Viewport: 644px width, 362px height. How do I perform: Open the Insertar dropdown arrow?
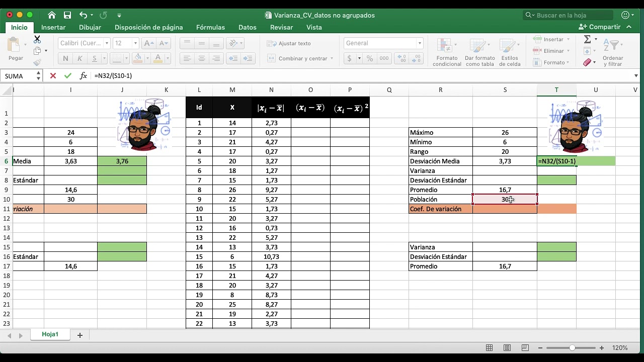coord(568,39)
